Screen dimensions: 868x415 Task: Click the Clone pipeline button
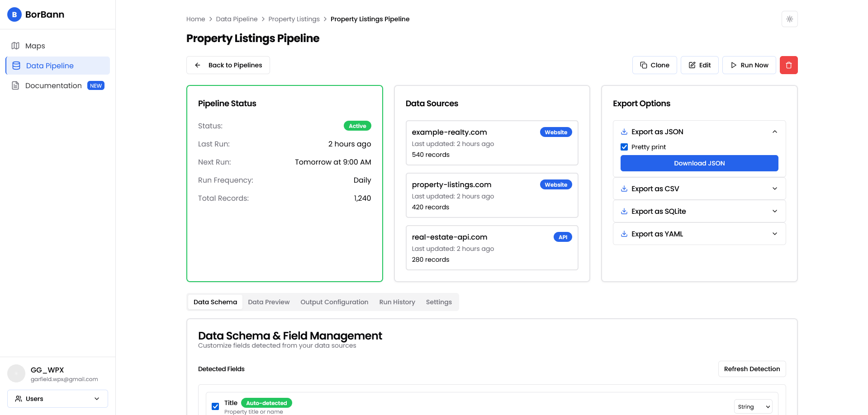(x=654, y=65)
